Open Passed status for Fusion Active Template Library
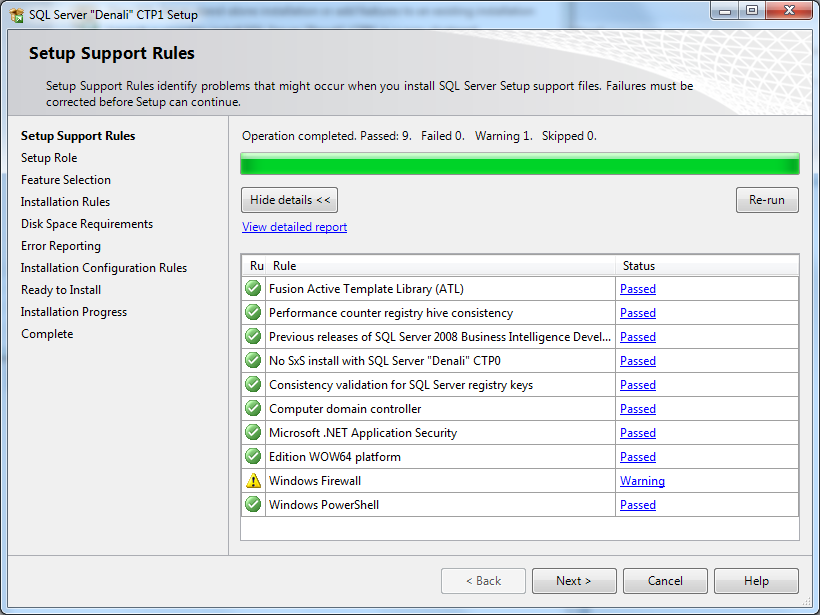The width and height of the screenshot is (820, 615). pos(637,289)
